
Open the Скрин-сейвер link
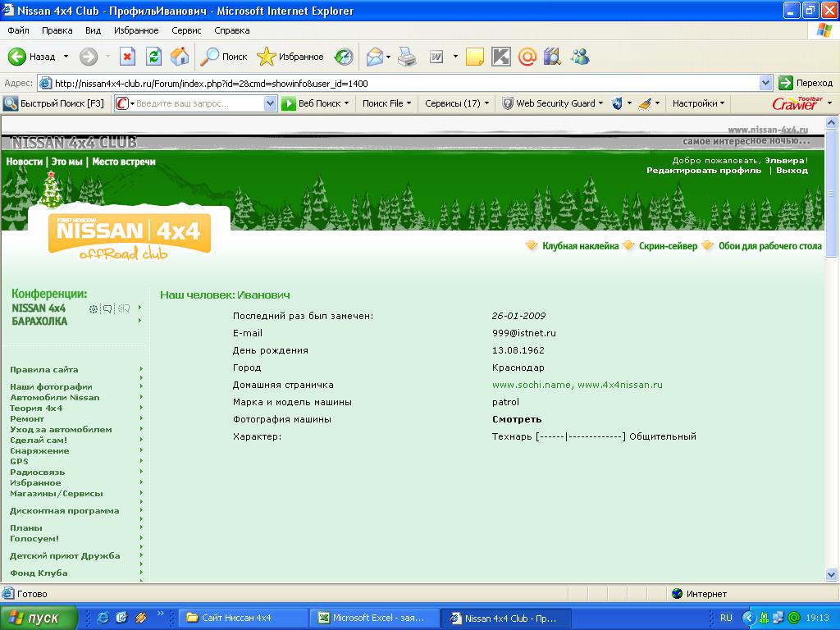668,246
